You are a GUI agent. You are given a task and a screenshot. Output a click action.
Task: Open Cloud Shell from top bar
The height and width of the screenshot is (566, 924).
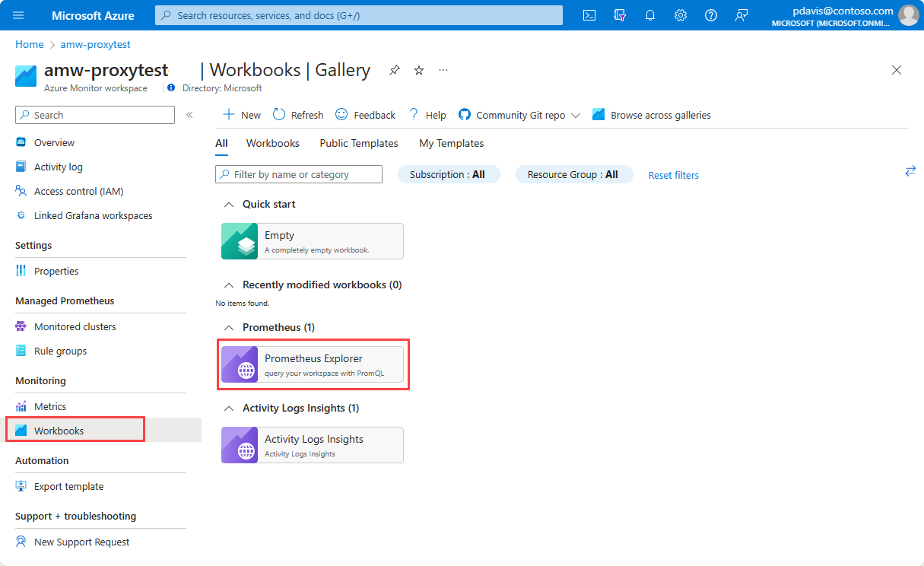[589, 15]
